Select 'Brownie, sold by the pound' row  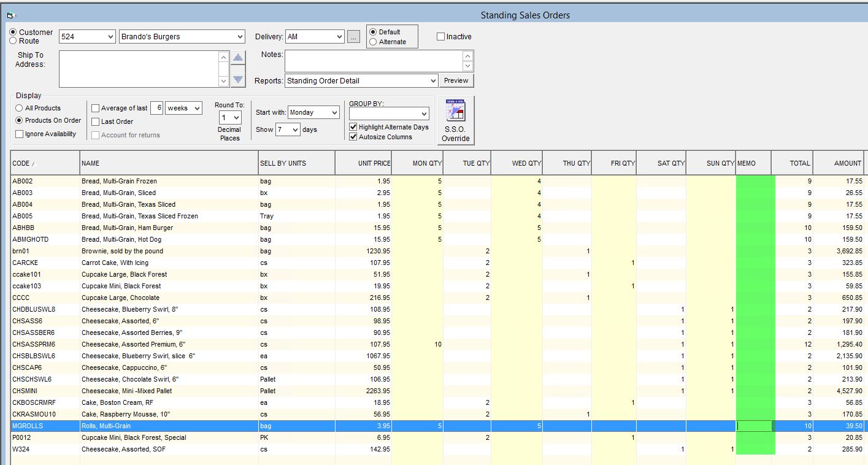[x=437, y=251]
